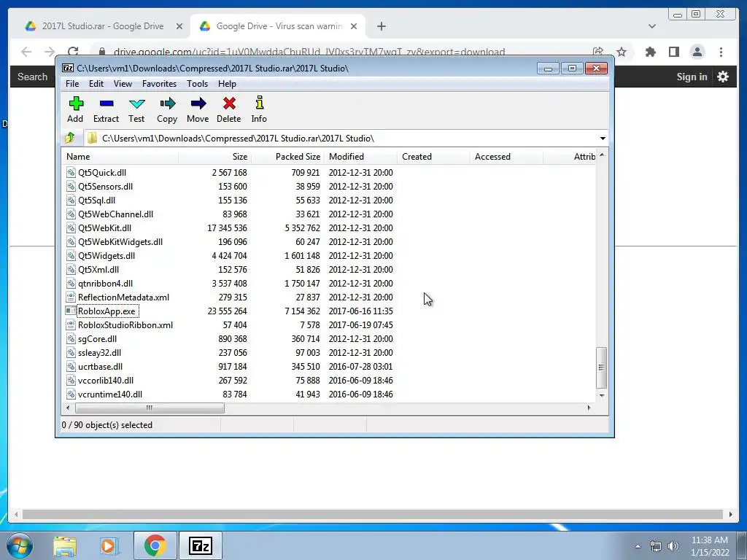Close the Virus scan warning tab
747x560 pixels.
tap(354, 26)
